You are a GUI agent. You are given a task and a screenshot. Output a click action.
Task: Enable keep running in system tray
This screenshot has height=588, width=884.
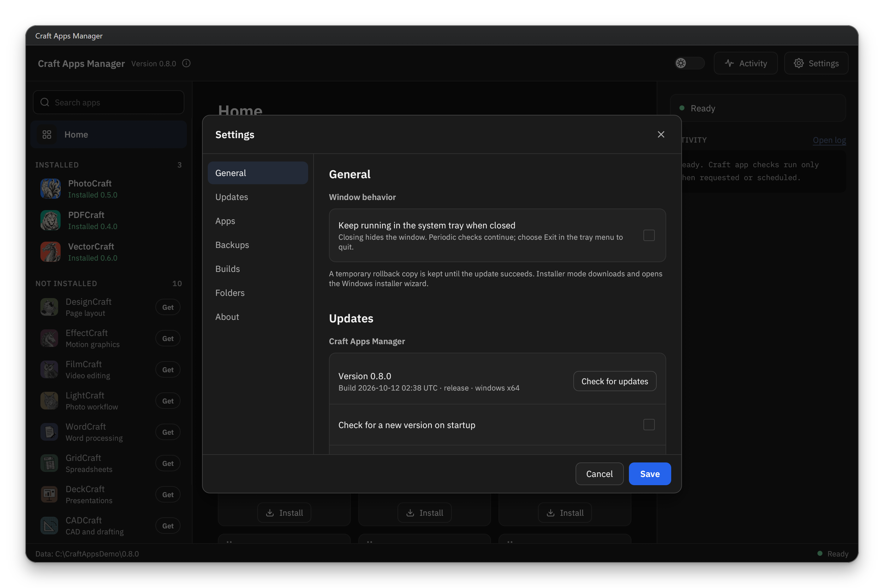[x=649, y=236]
